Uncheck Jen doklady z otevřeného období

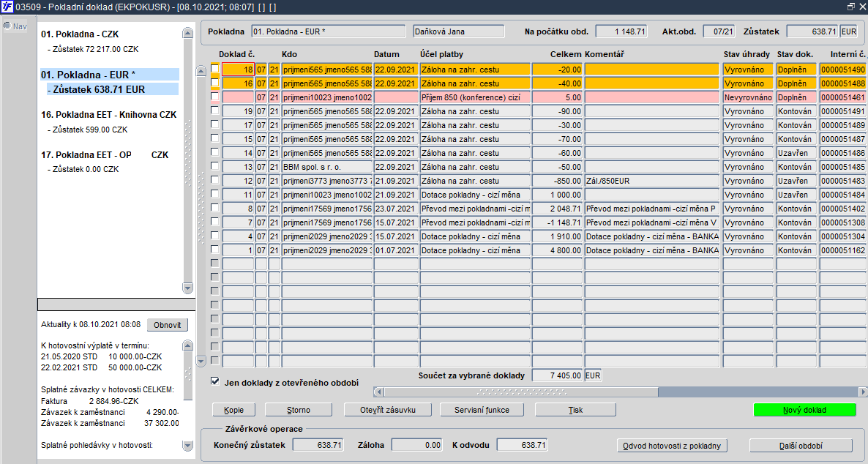pos(214,381)
